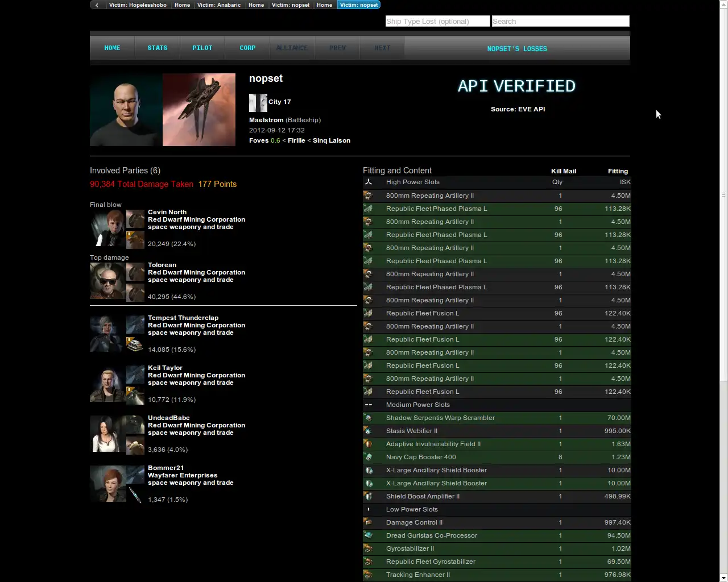728x582 pixels.
Task: Click in the Ship Type Lost field
Action: pos(437,22)
